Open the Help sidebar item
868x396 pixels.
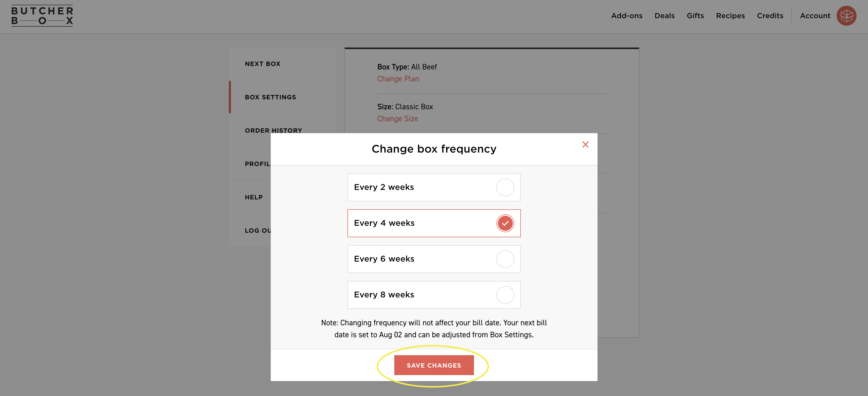point(254,197)
